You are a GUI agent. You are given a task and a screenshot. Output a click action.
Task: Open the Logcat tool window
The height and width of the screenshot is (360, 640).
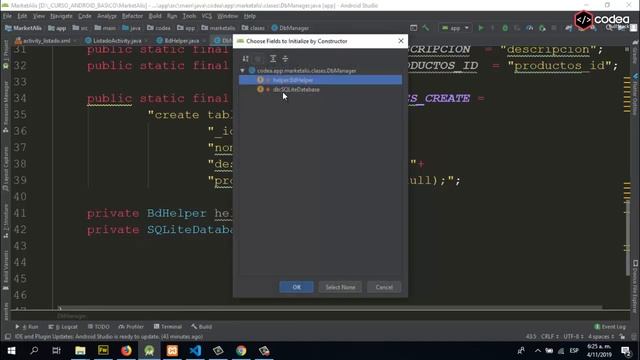point(63,327)
